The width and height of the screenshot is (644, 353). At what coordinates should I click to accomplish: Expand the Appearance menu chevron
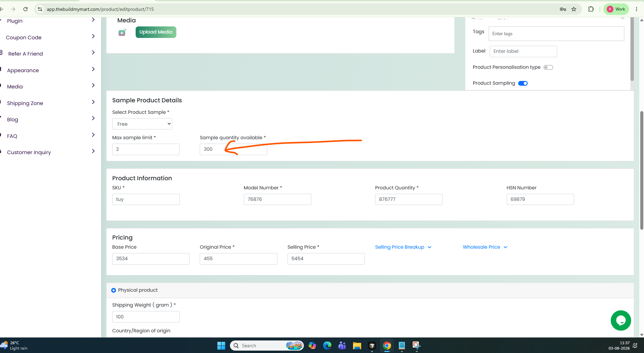coord(93,69)
